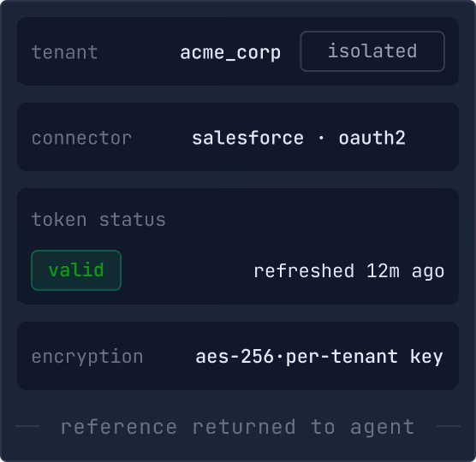Click the isolated badge
The width and height of the screenshot is (476, 462).
coord(372,51)
